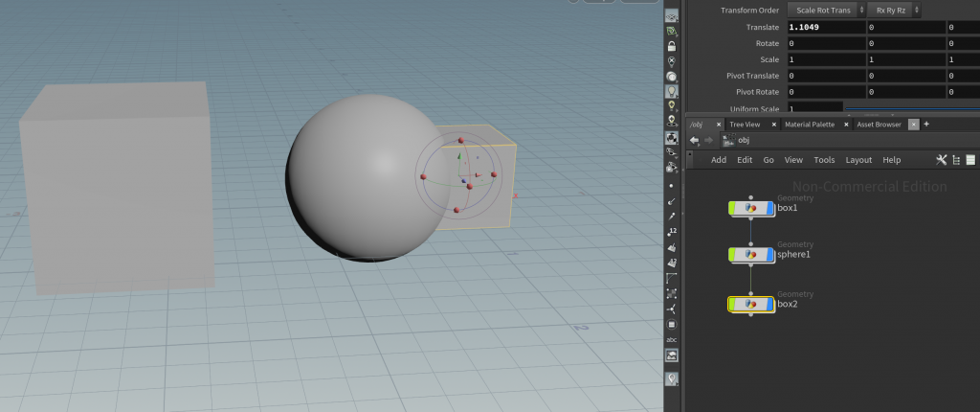Open the 'Rx Ry Rz' rotation order dropdown

pos(894,11)
